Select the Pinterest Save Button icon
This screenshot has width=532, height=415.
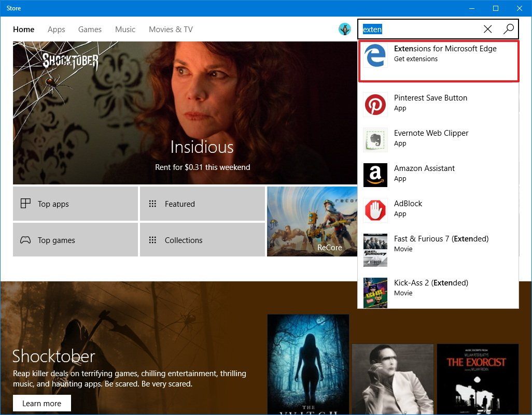coord(375,103)
